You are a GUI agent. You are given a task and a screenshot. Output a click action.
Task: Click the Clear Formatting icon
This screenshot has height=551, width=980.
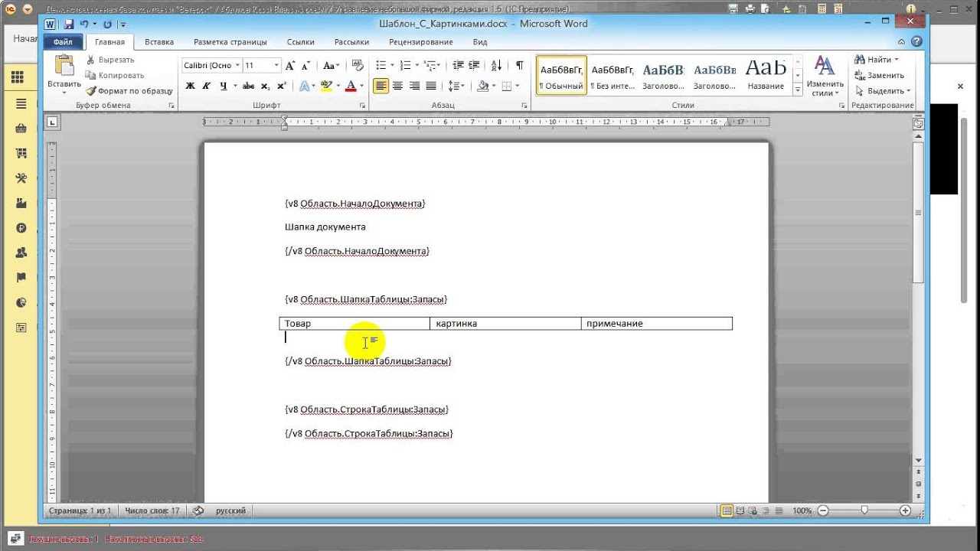[x=356, y=66]
